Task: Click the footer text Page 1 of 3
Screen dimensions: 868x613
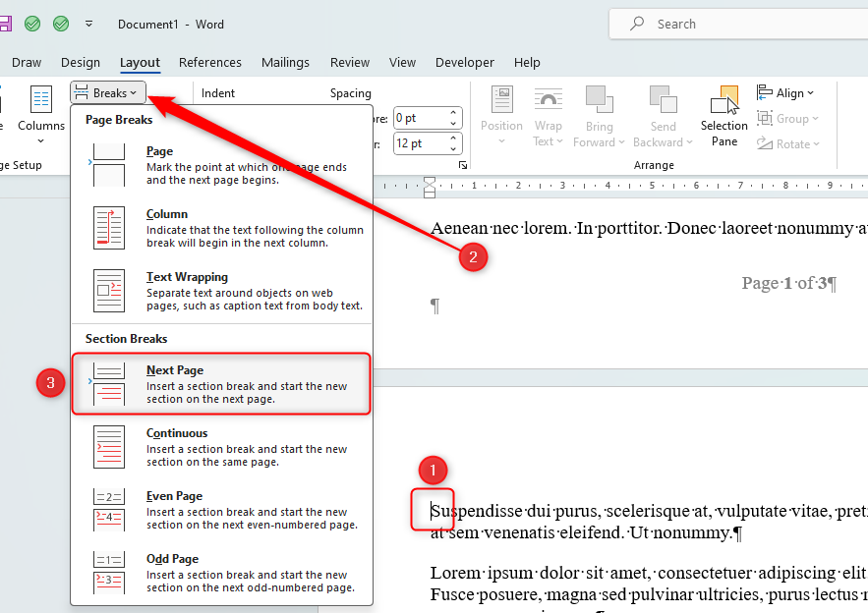Action: coord(788,283)
